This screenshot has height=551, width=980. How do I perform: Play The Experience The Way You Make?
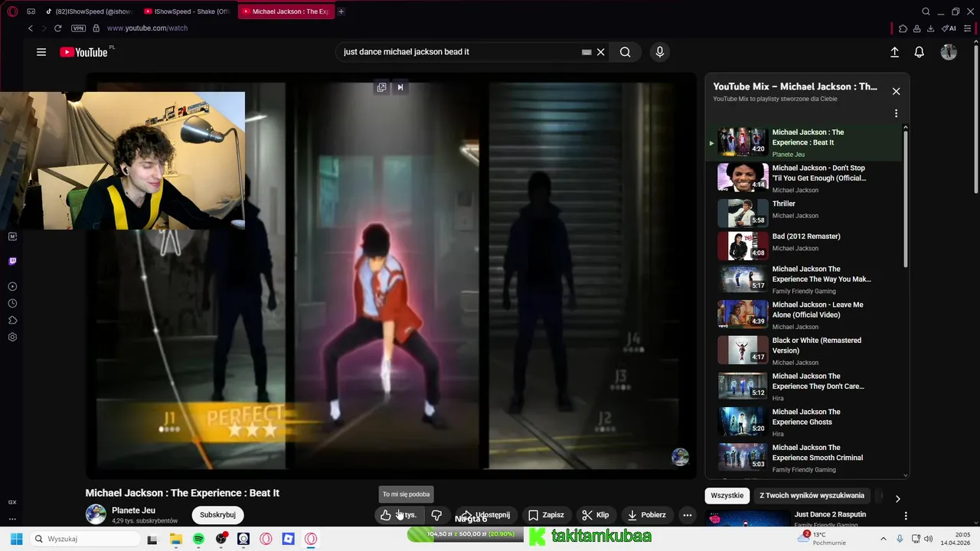point(804,279)
